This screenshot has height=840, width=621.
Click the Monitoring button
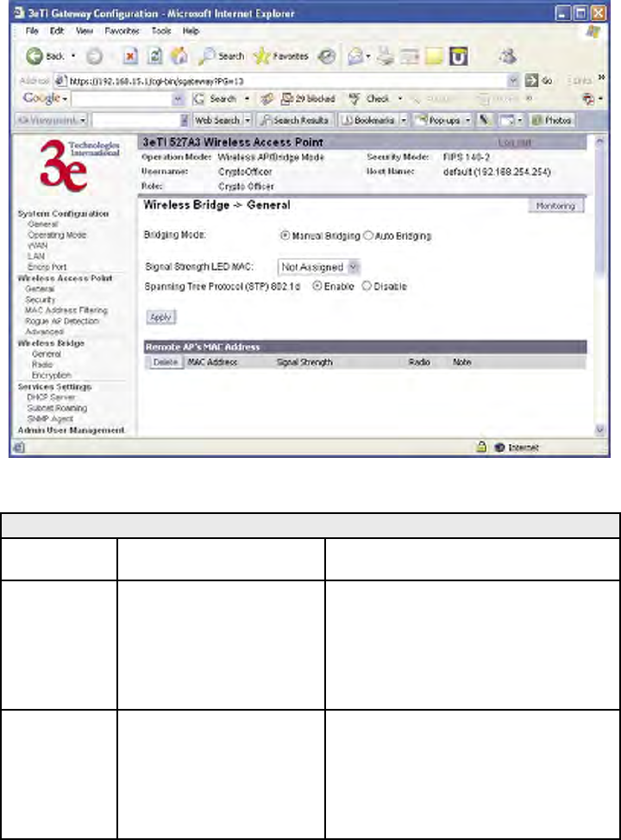(555, 206)
